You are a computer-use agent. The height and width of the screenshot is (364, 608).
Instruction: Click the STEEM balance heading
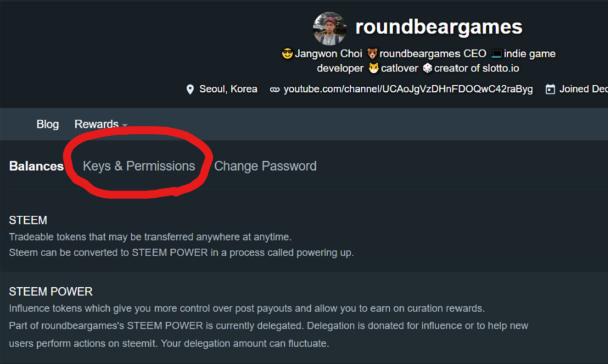(28, 220)
